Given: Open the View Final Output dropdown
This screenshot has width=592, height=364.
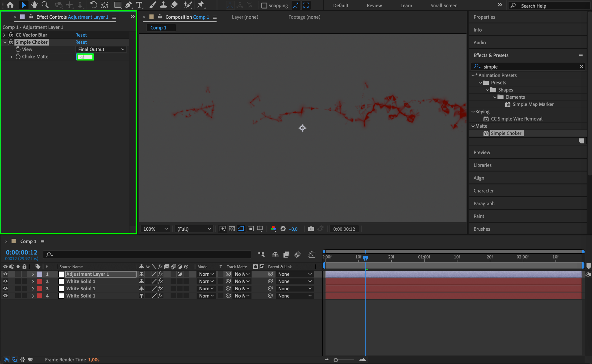Looking at the screenshot, I should 101,49.
